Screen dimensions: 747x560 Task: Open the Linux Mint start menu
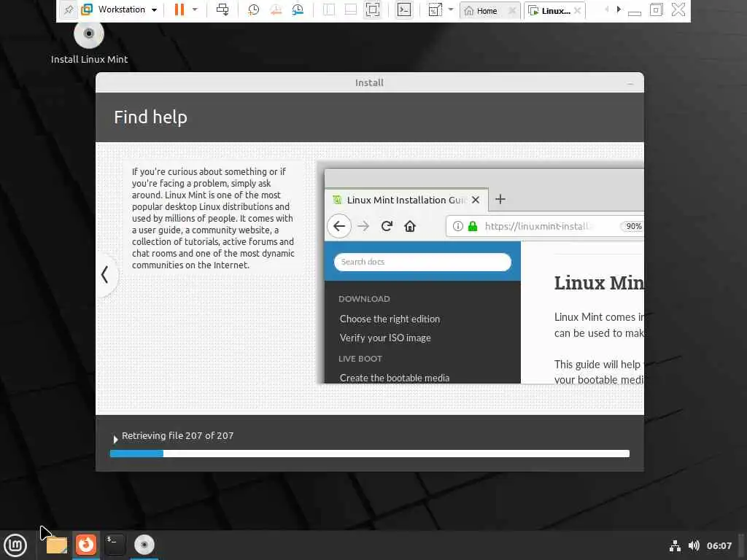15,545
